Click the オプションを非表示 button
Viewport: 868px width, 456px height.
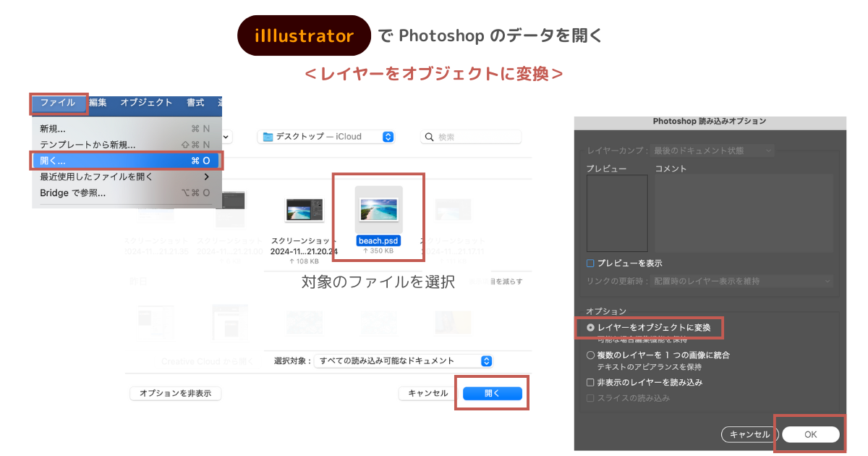pyautogui.click(x=175, y=392)
